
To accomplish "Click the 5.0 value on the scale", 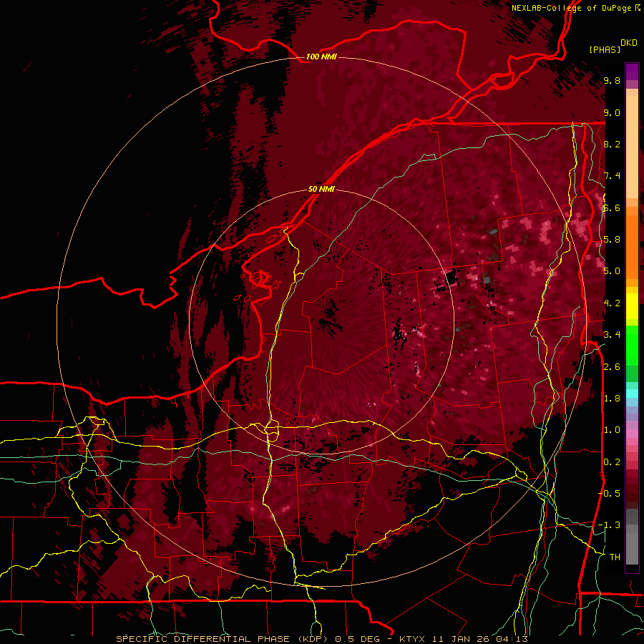I will (612, 271).
